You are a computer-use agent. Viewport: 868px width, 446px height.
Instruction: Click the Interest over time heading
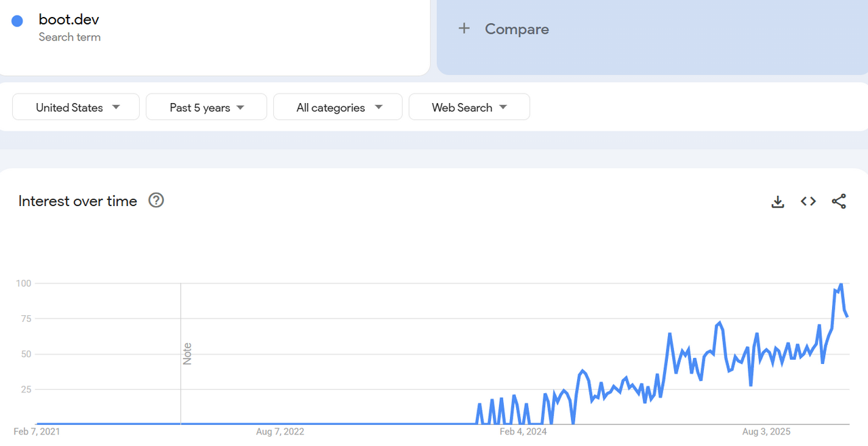78,201
